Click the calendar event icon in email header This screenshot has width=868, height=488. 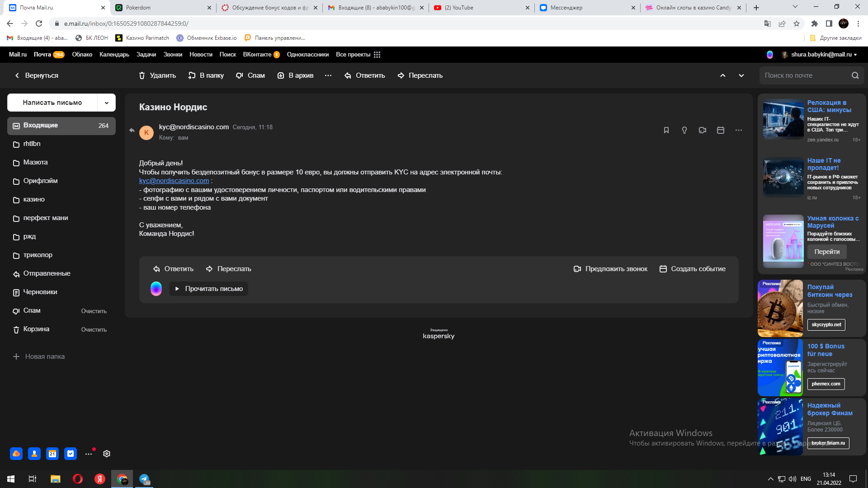point(721,130)
